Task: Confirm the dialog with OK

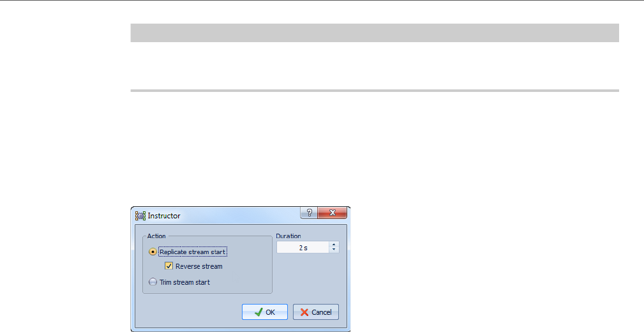Action: tap(265, 312)
